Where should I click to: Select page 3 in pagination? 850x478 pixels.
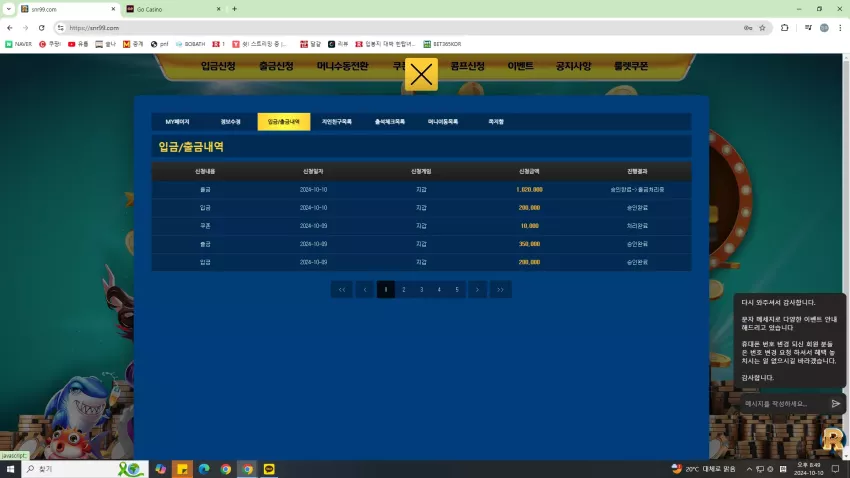coord(421,289)
